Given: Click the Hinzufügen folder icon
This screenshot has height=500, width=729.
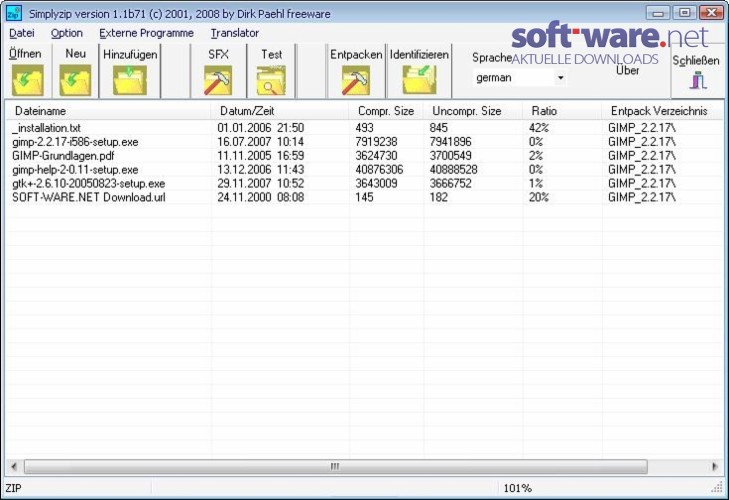Looking at the screenshot, I should (x=130, y=80).
